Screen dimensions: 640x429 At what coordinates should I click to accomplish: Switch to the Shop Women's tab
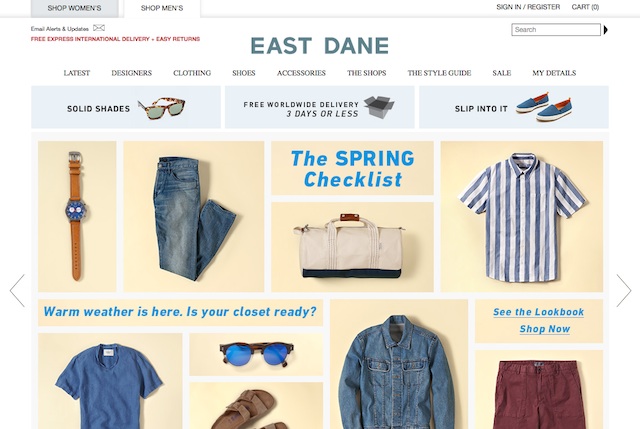tap(74, 8)
